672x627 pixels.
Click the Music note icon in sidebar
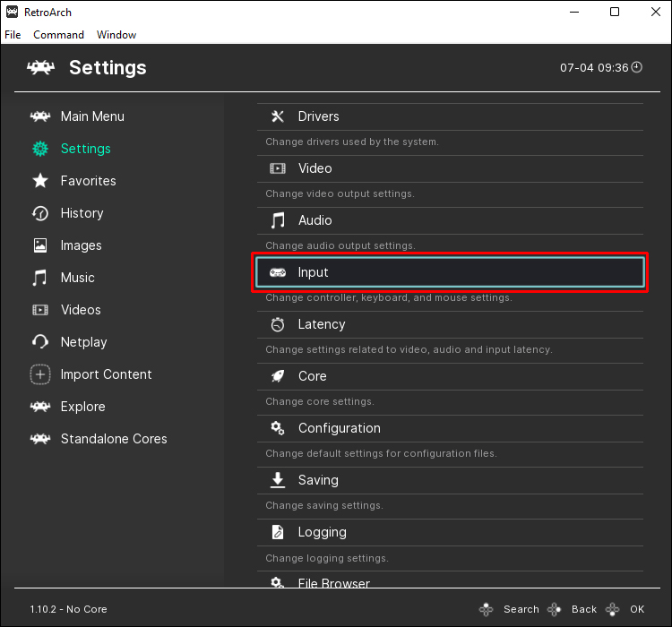pyautogui.click(x=40, y=278)
